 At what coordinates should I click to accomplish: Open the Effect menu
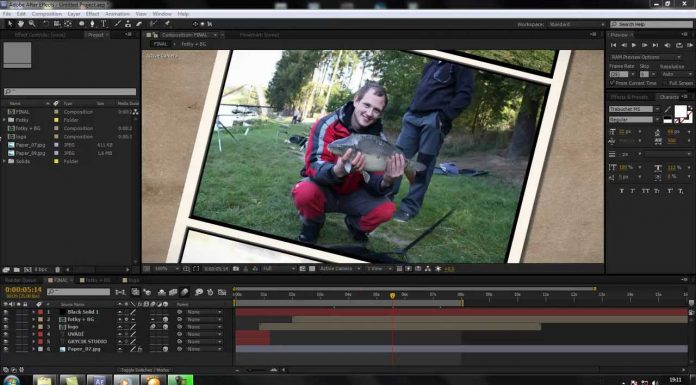click(x=92, y=14)
